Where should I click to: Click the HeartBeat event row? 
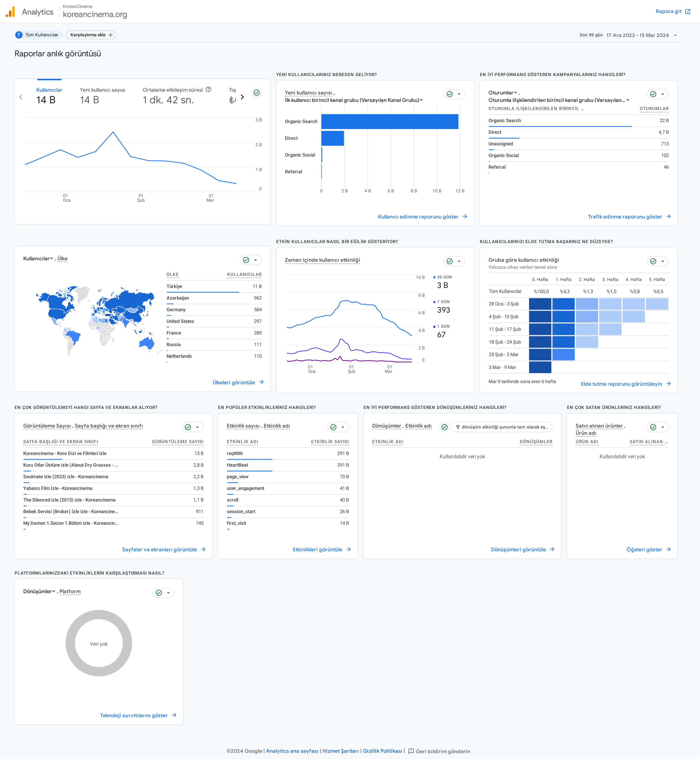click(288, 465)
